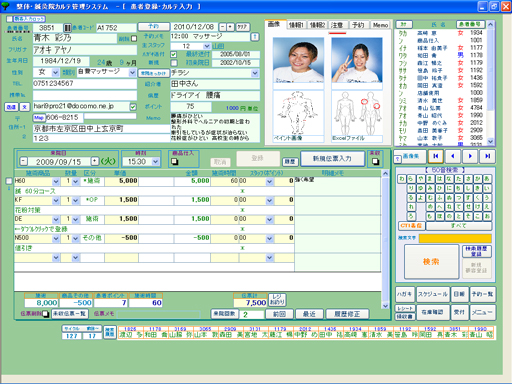Click the 伝票削除 icon at bottom left
The height and width of the screenshot is (384, 512).
tap(45, 314)
